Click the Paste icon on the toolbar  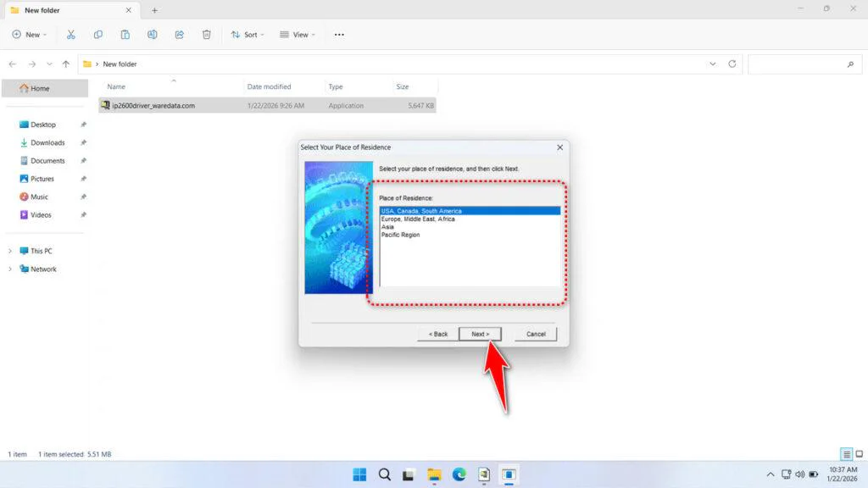(x=125, y=35)
